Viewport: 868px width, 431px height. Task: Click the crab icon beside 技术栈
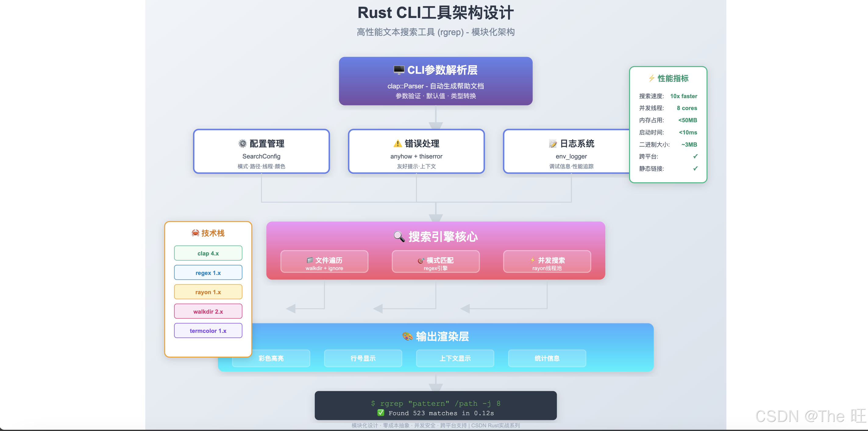point(195,233)
